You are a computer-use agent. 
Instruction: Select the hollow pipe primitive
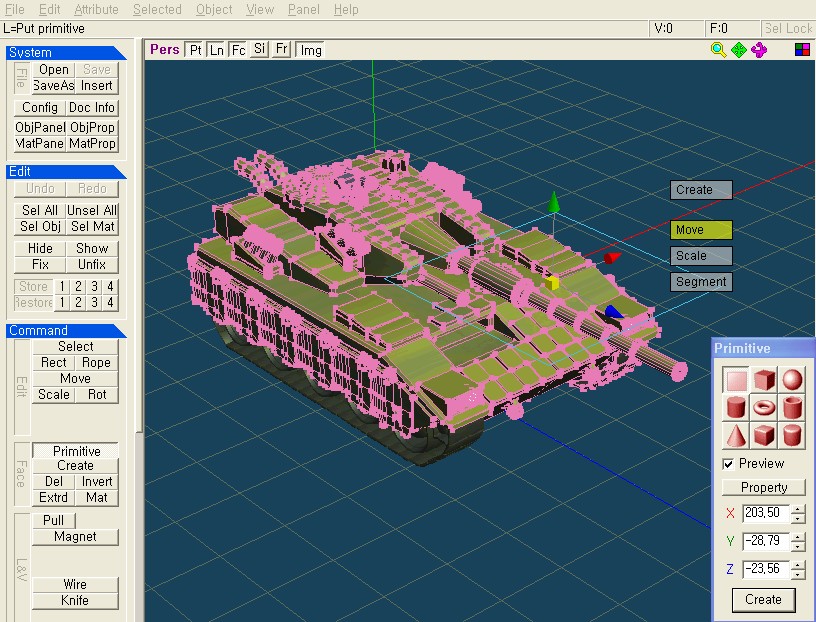coord(792,408)
